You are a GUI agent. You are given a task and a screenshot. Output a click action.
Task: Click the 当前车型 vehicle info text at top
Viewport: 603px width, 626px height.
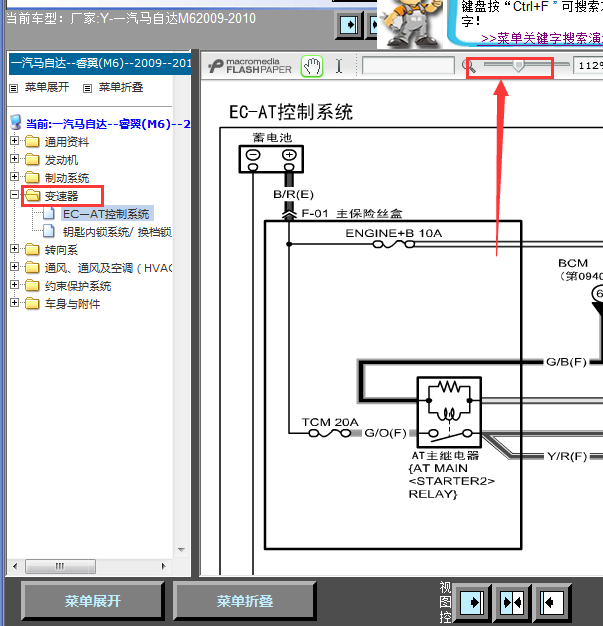coord(131,18)
